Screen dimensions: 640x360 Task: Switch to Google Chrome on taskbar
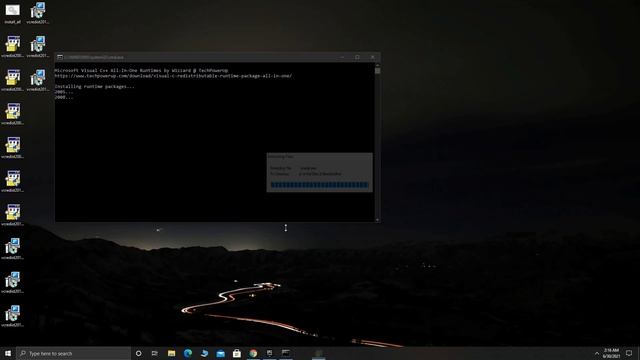tap(253, 353)
